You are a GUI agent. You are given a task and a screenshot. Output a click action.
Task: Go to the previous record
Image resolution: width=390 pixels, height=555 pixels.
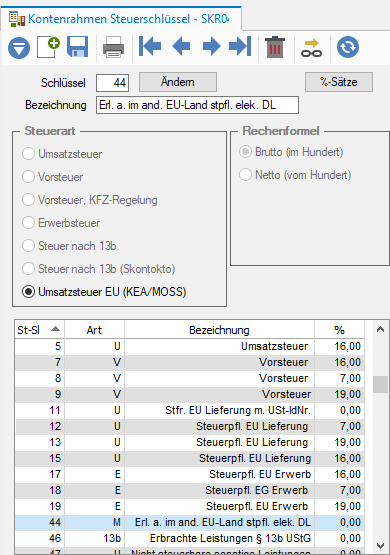(181, 46)
